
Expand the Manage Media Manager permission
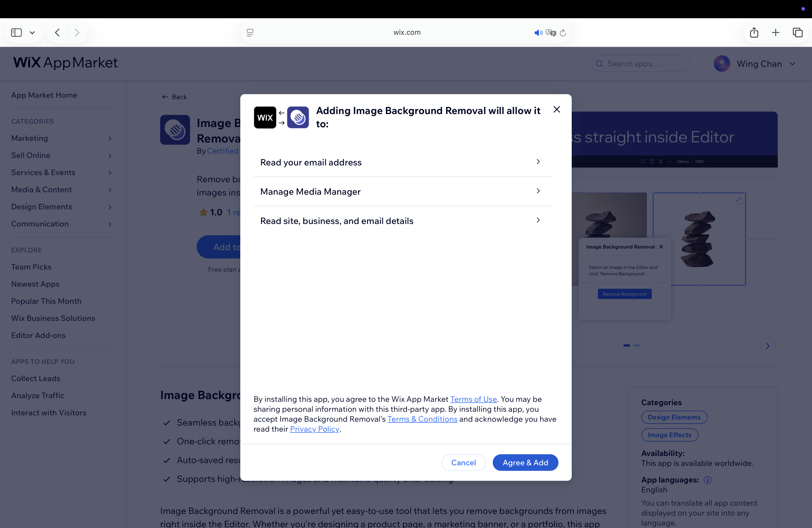point(403,191)
